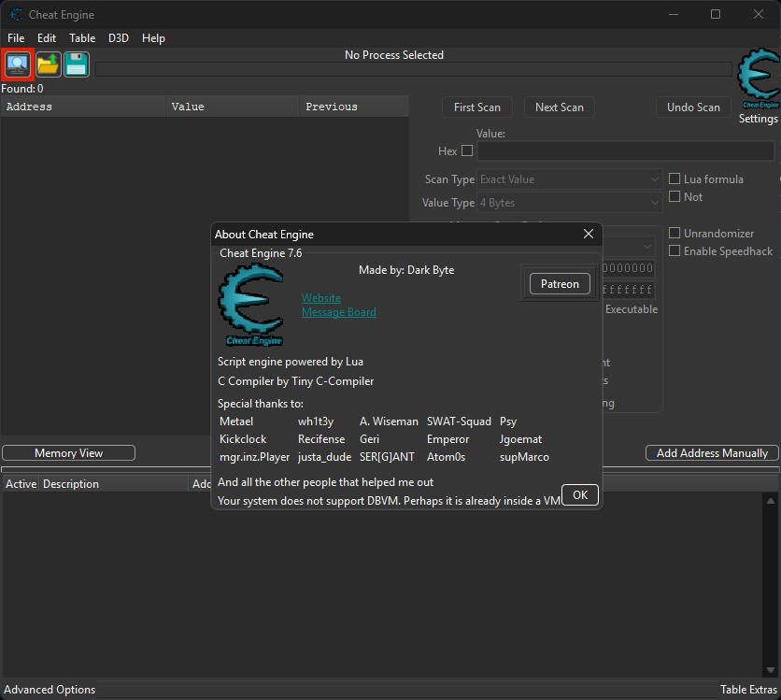This screenshot has height=700, width=781.
Task: Check Enable Speedhack
Action: tap(674, 250)
